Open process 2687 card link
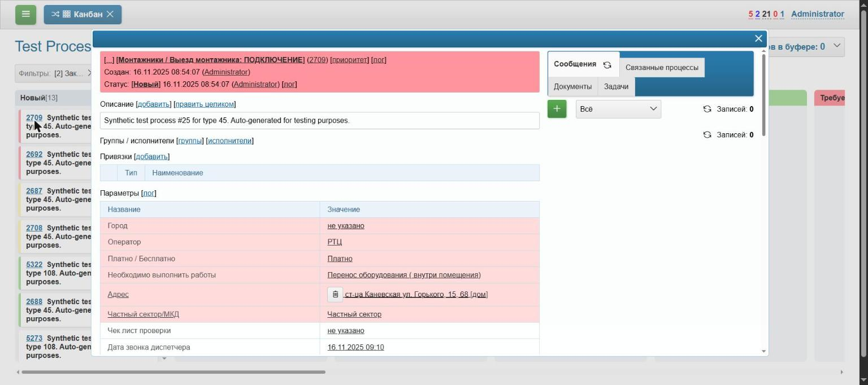The height and width of the screenshot is (385, 868). pyautogui.click(x=34, y=191)
